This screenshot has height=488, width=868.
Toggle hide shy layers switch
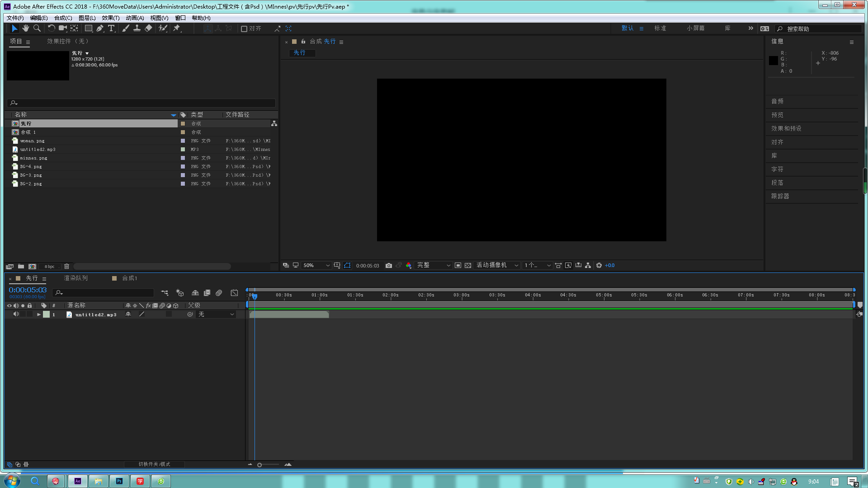coord(195,293)
